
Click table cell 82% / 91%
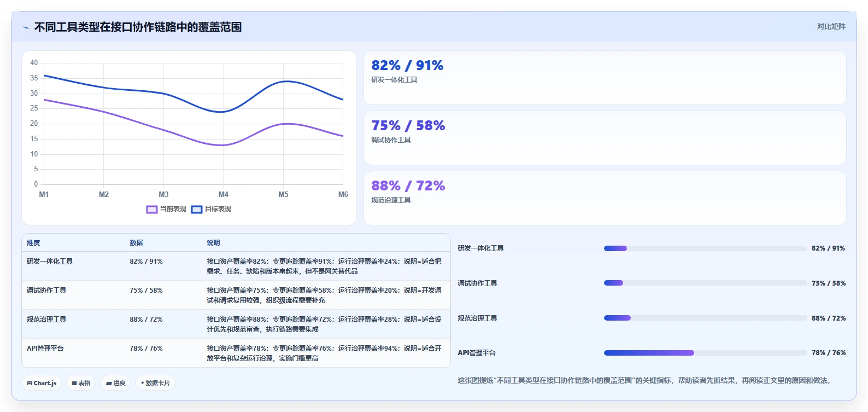click(146, 262)
